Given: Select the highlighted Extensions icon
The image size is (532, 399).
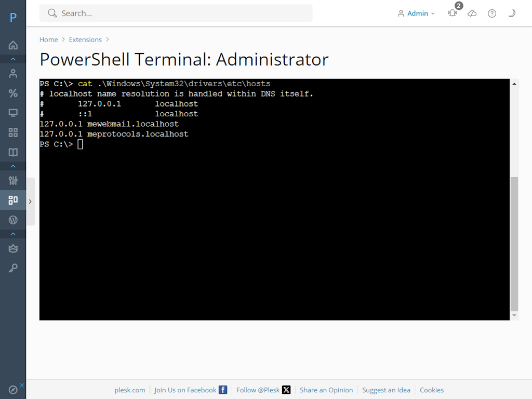Looking at the screenshot, I should (x=12, y=200).
